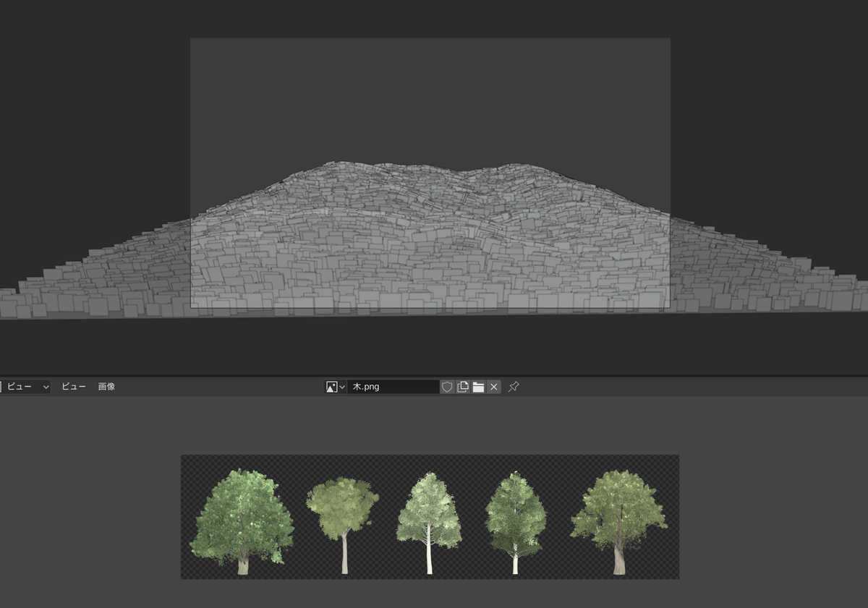Image resolution: width=868 pixels, height=608 pixels.
Task: Toggle the shield protection on 木.png
Action: pos(447,387)
